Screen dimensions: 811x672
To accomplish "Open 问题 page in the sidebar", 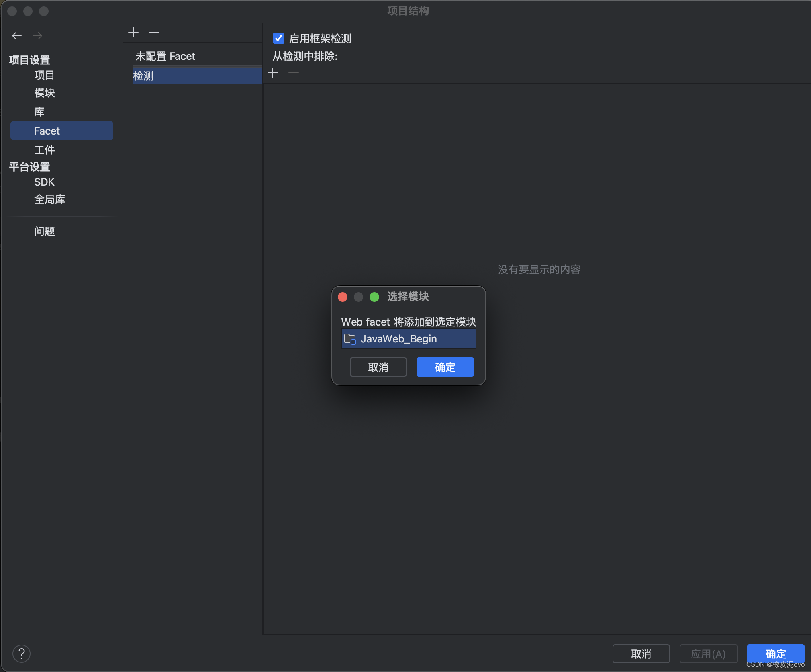I will [x=44, y=231].
